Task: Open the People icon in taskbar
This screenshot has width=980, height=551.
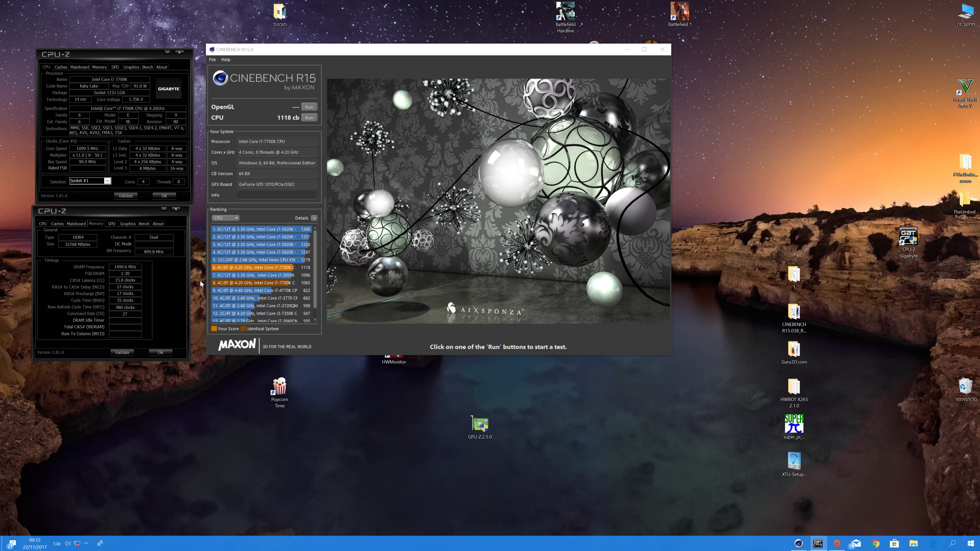Action: 100,543
